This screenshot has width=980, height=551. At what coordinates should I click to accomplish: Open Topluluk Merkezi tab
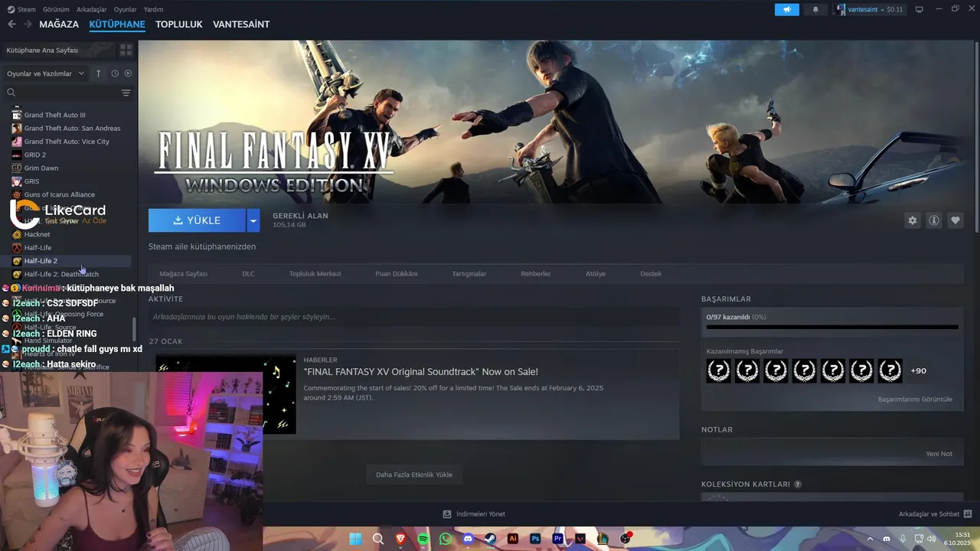point(315,273)
